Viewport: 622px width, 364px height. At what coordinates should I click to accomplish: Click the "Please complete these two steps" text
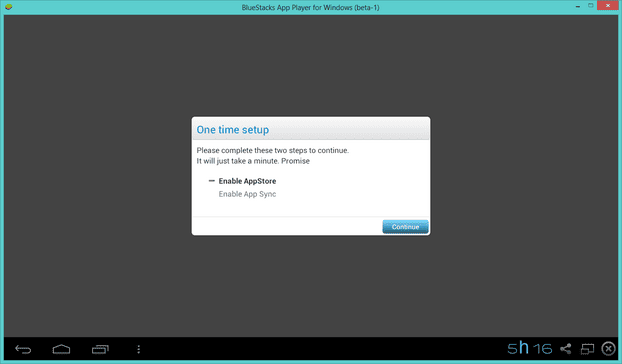273,150
